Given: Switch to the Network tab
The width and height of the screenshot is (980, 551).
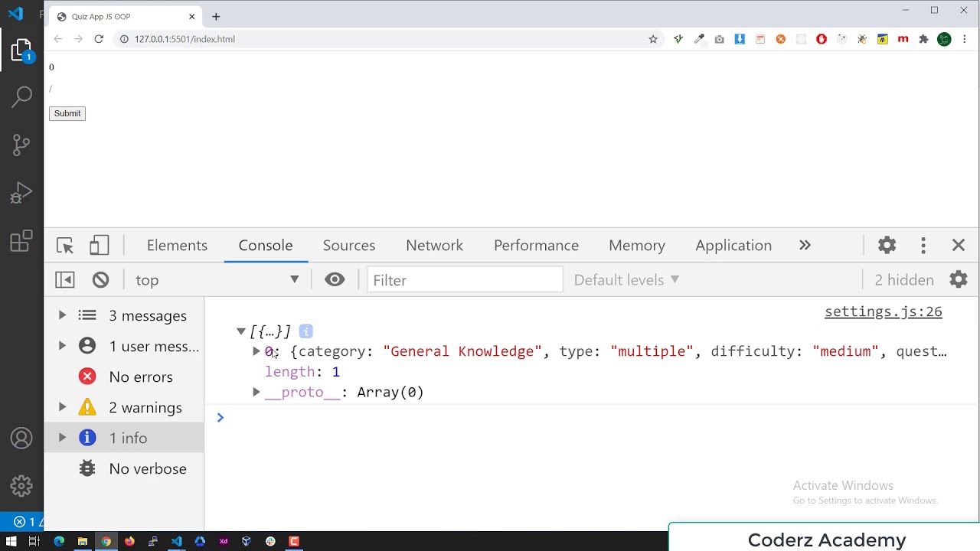Looking at the screenshot, I should [x=434, y=246].
